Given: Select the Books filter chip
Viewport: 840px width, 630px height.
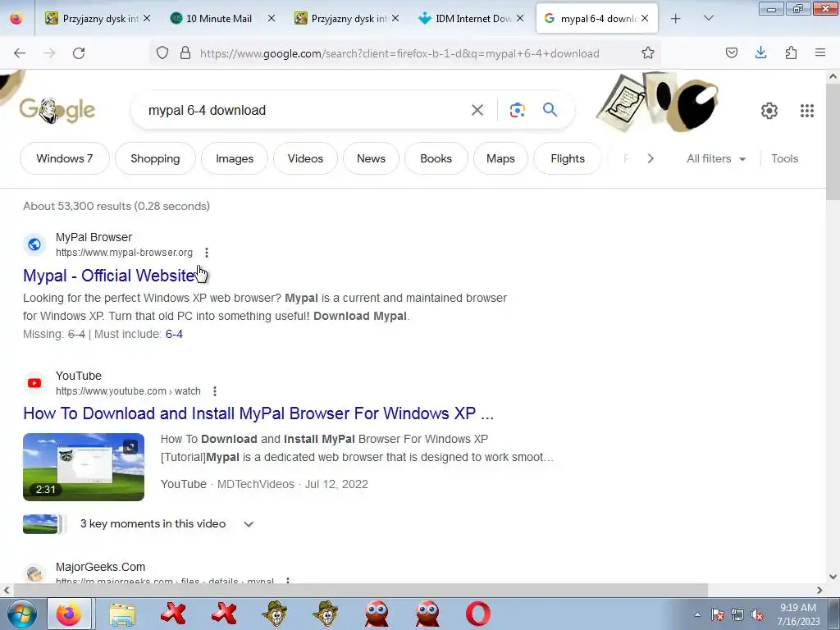Looking at the screenshot, I should point(436,158).
